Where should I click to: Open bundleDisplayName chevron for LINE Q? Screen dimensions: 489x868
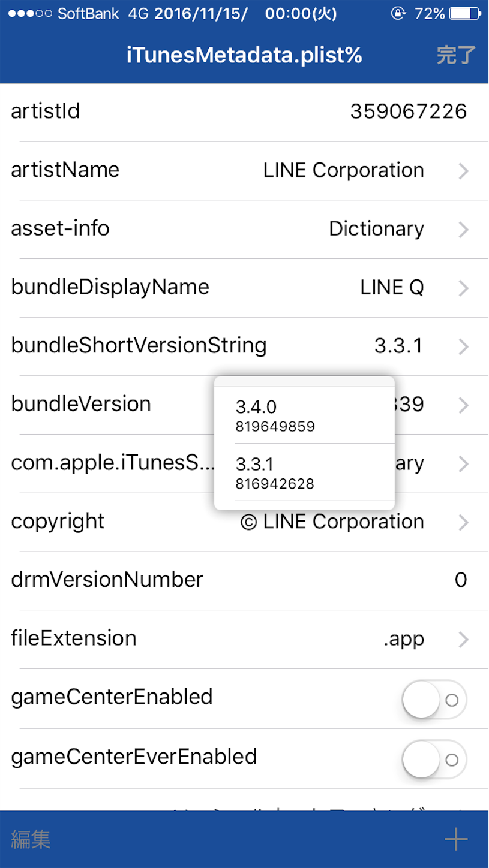pyautogui.click(x=463, y=288)
